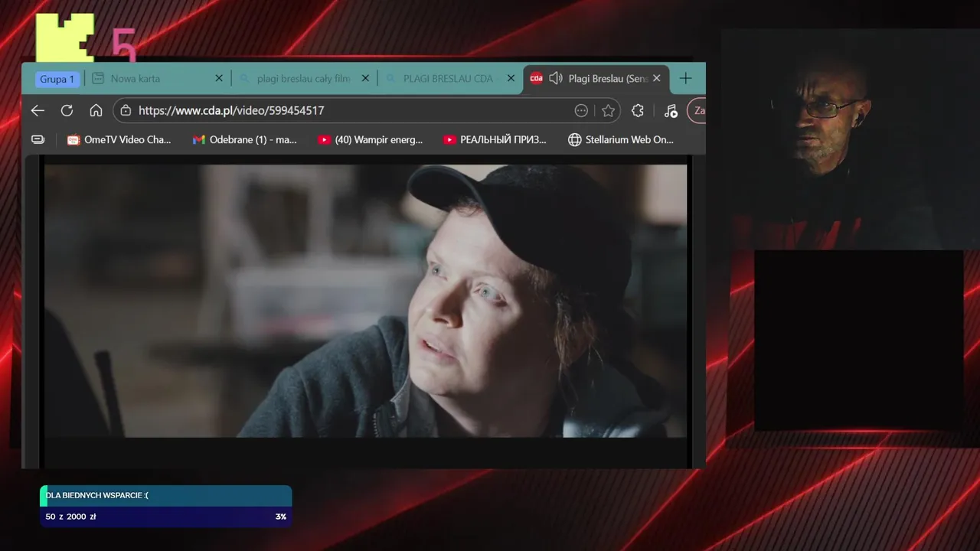
Task: Close the plagi breslau cały film tab
Action: click(365, 78)
